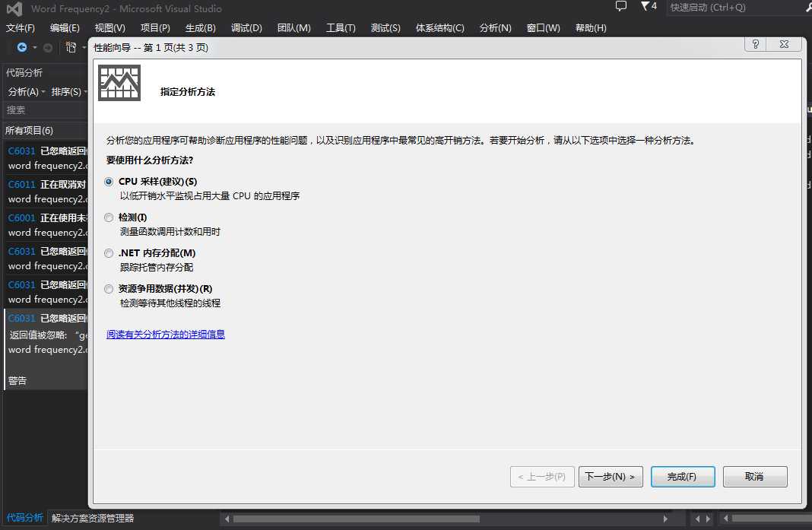This screenshot has width=812, height=530.
Task: Click the horizontal scrollbar thumb at bottom
Action: click(x=357, y=519)
